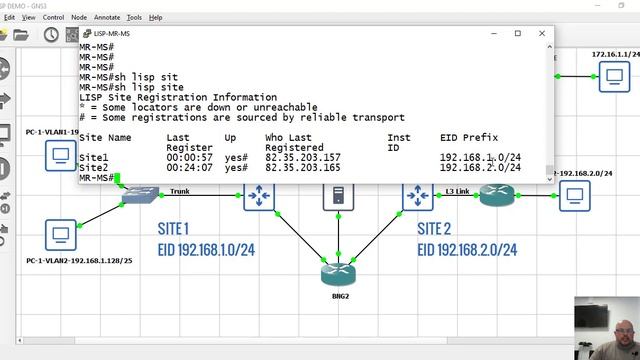The image size is (640, 360).
Task: Open the Node menu
Action: coord(79,18)
